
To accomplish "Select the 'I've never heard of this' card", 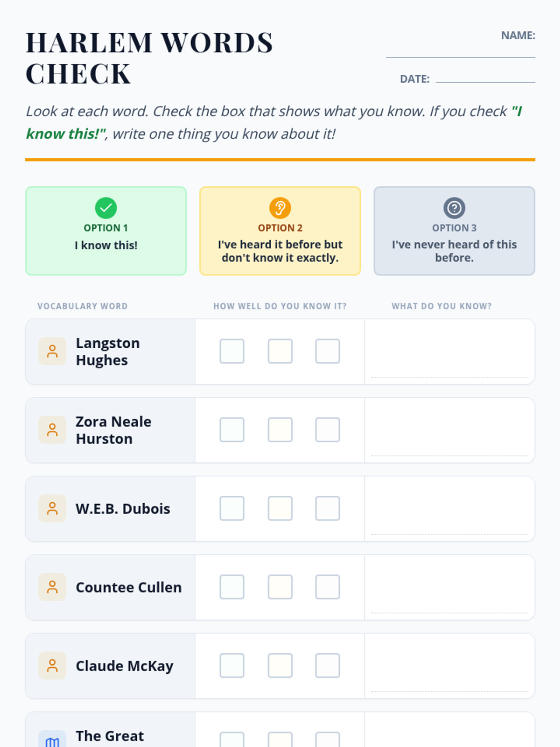I will tap(454, 231).
